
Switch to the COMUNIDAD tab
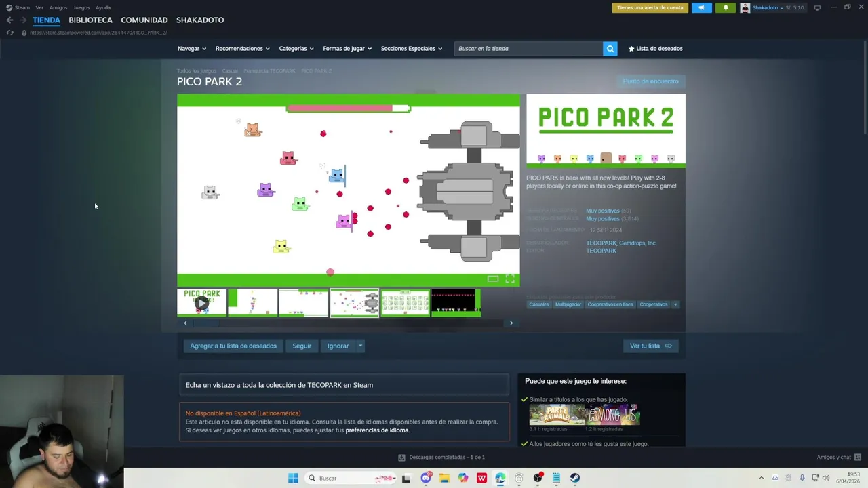click(144, 20)
